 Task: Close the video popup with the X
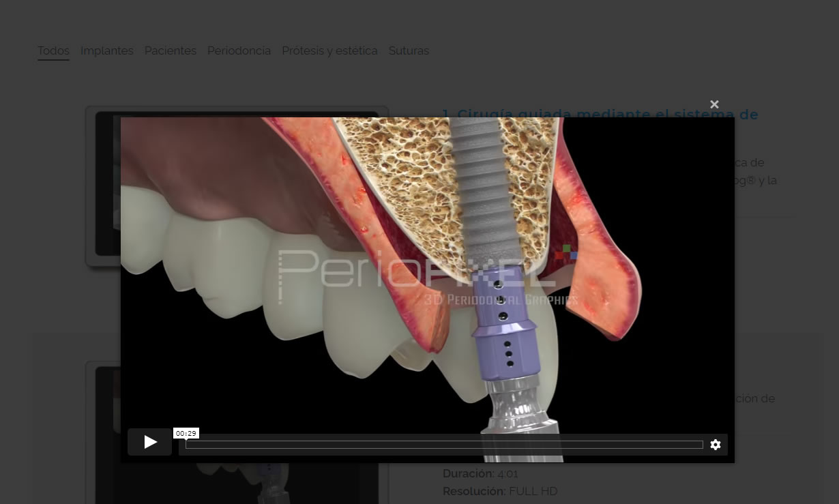pyautogui.click(x=714, y=104)
